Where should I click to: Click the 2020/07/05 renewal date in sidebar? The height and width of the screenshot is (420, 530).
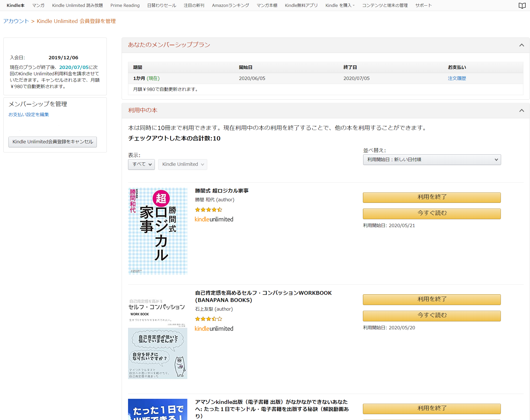click(74, 67)
